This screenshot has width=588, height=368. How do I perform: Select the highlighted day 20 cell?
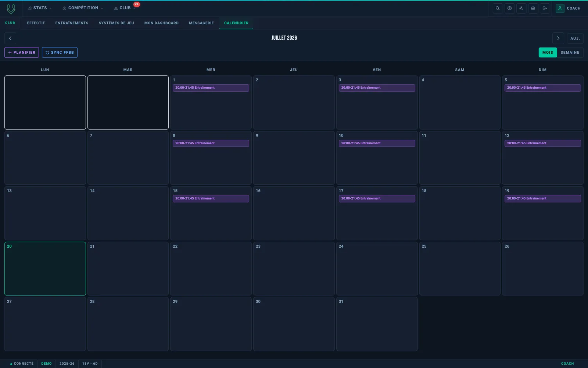point(45,269)
